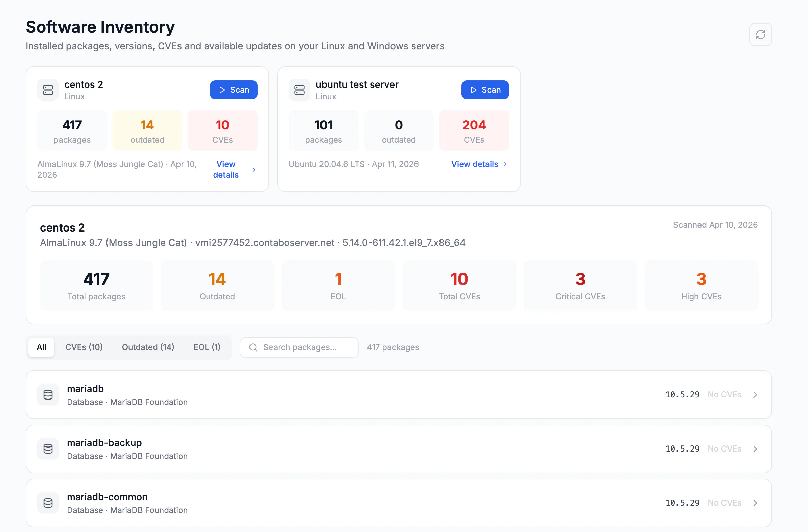This screenshot has height=532, width=808.
Task: Click the 417 packages tile in centos 2 card
Action: tap(72, 130)
